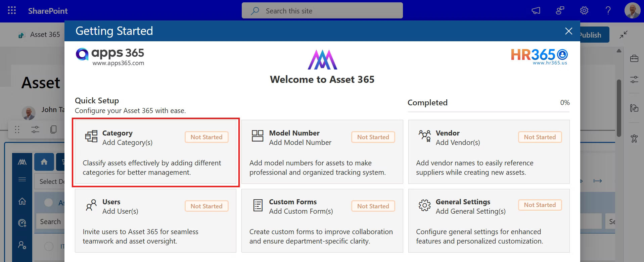Click the help question mark icon
The image size is (644, 262).
pyautogui.click(x=608, y=11)
